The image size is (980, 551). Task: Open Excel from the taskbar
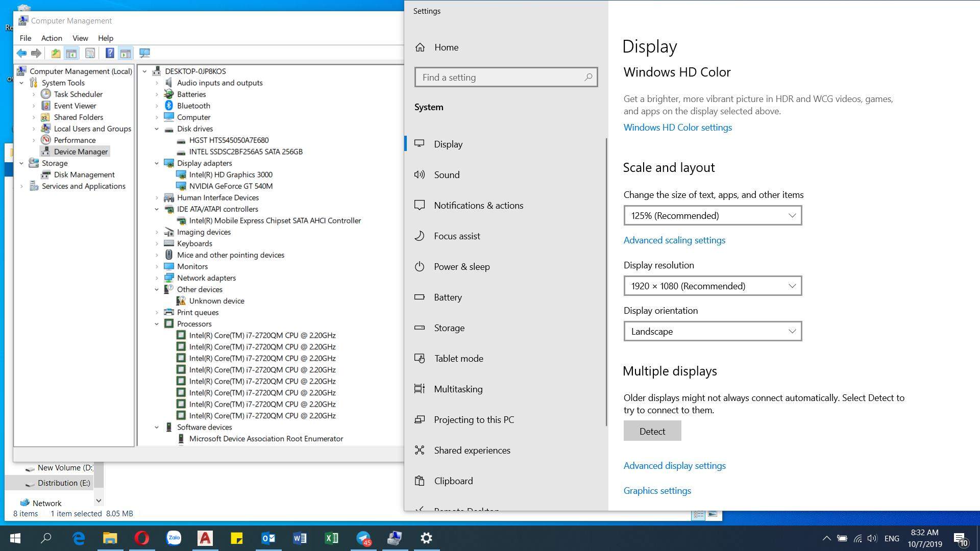(x=331, y=538)
